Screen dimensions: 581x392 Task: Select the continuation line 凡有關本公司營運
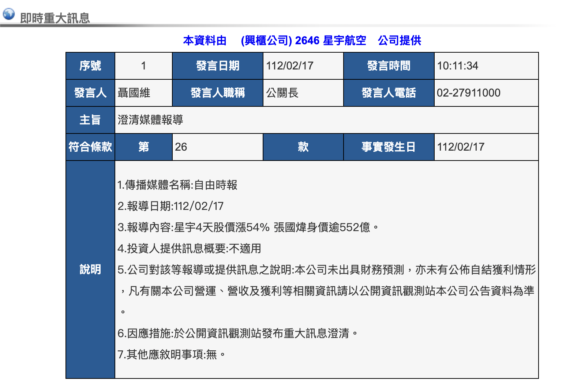click(x=327, y=291)
